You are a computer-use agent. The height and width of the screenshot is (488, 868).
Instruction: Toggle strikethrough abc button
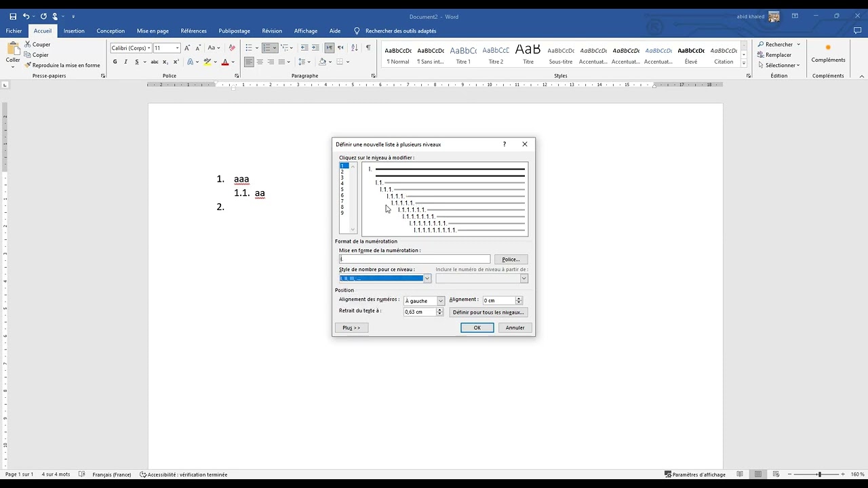(153, 62)
